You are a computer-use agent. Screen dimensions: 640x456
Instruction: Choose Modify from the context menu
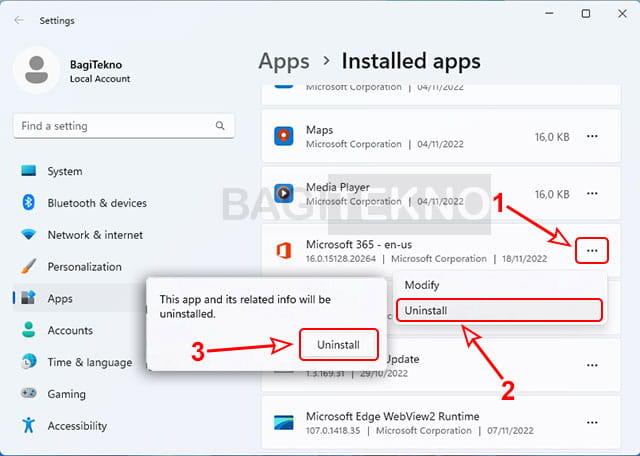tap(499, 285)
